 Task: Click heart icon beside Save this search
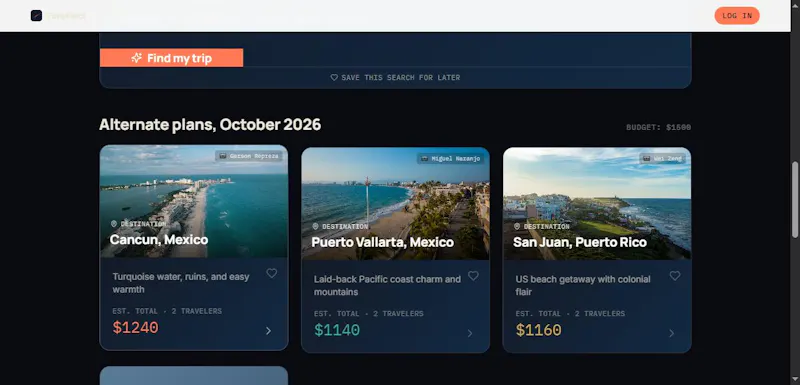(x=334, y=78)
